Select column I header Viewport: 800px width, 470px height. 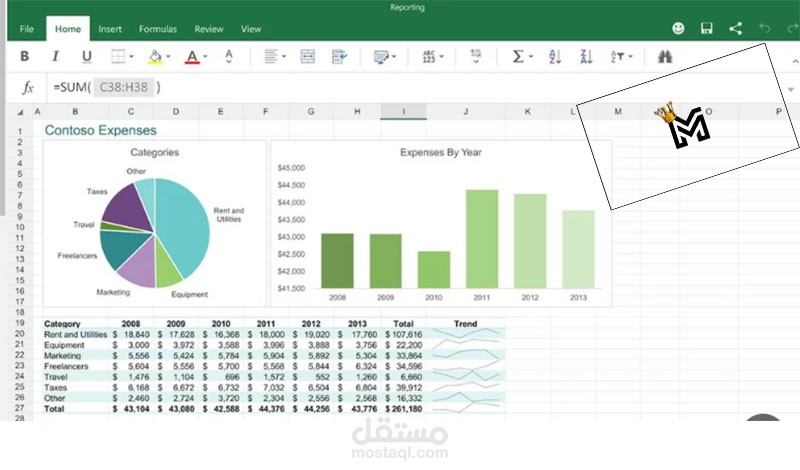403,111
